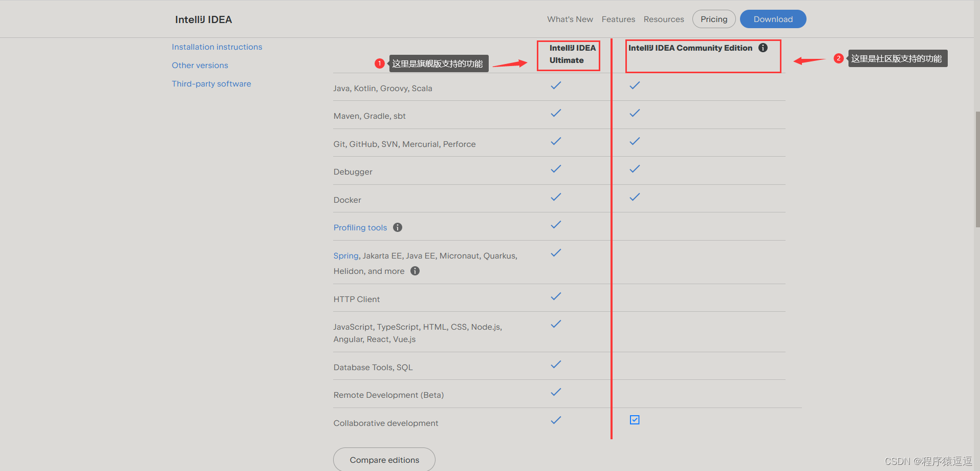Open the info icon next to Profiling tools

coord(398,227)
